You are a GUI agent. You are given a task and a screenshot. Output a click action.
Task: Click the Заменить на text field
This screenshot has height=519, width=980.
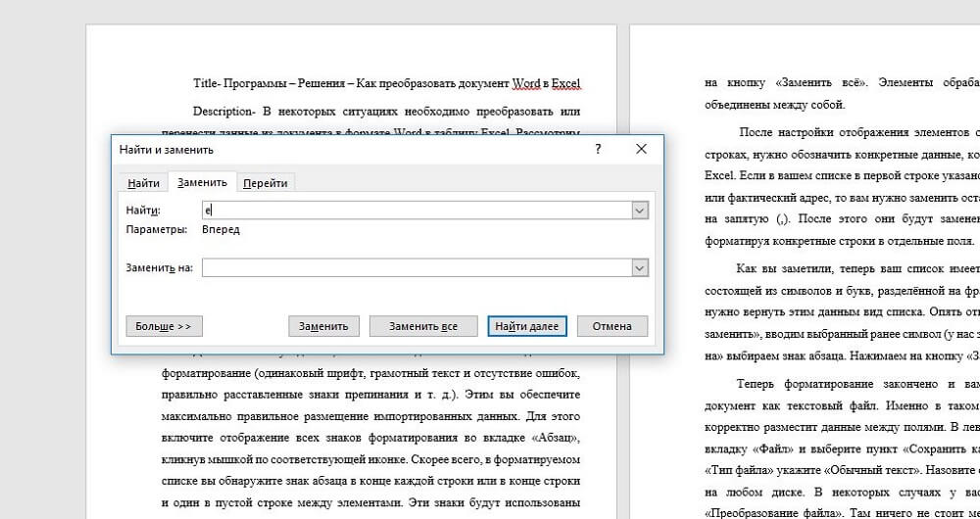coord(416,267)
